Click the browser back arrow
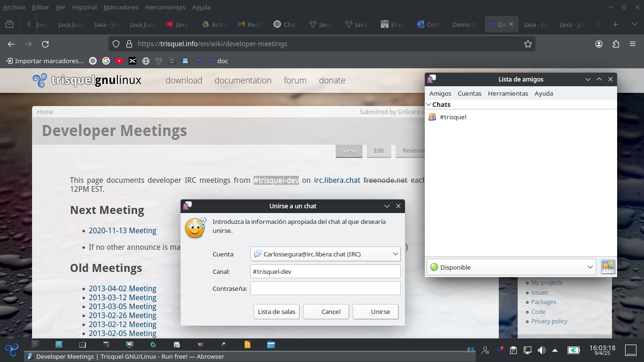The height and width of the screenshot is (362, 644). 11,44
